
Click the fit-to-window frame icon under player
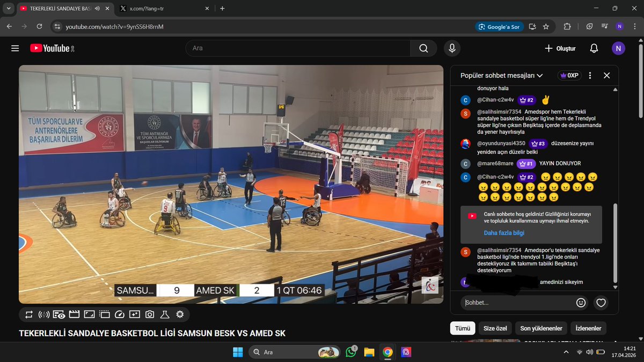click(89, 314)
